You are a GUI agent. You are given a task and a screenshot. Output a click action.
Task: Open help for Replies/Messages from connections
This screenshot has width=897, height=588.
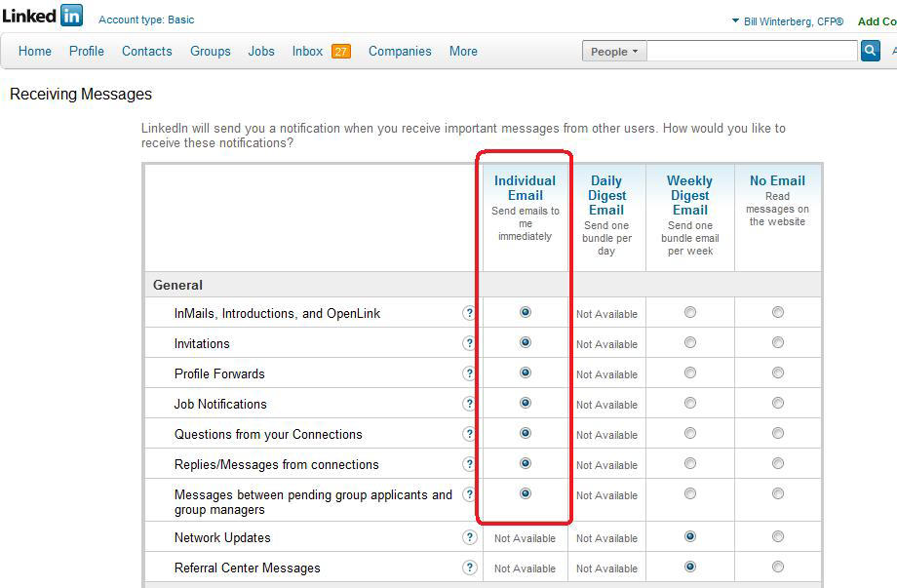point(469,464)
